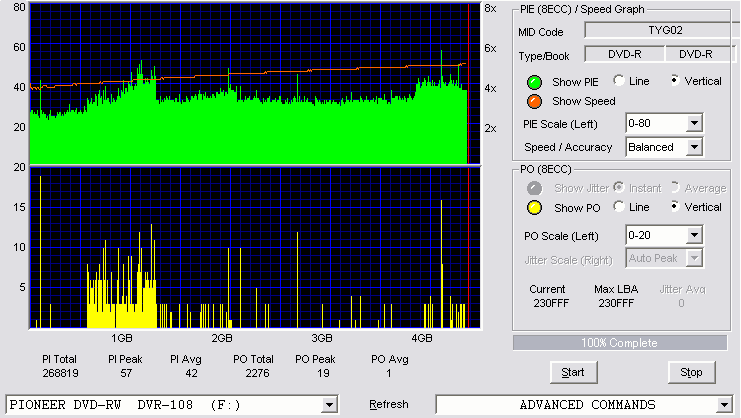Click the Show PIE label text

click(x=575, y=82)
